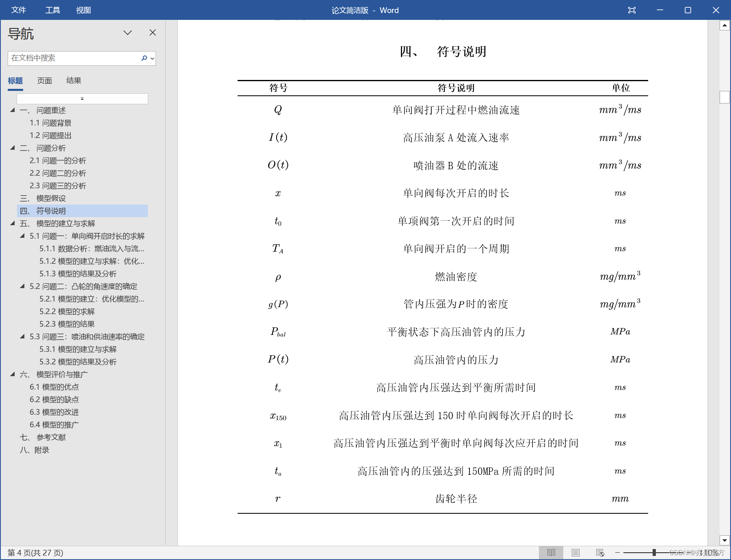Go to heading 5.1.1 数据分析
The height and width of the screenshot is (560, 731).
pos(92,248)
